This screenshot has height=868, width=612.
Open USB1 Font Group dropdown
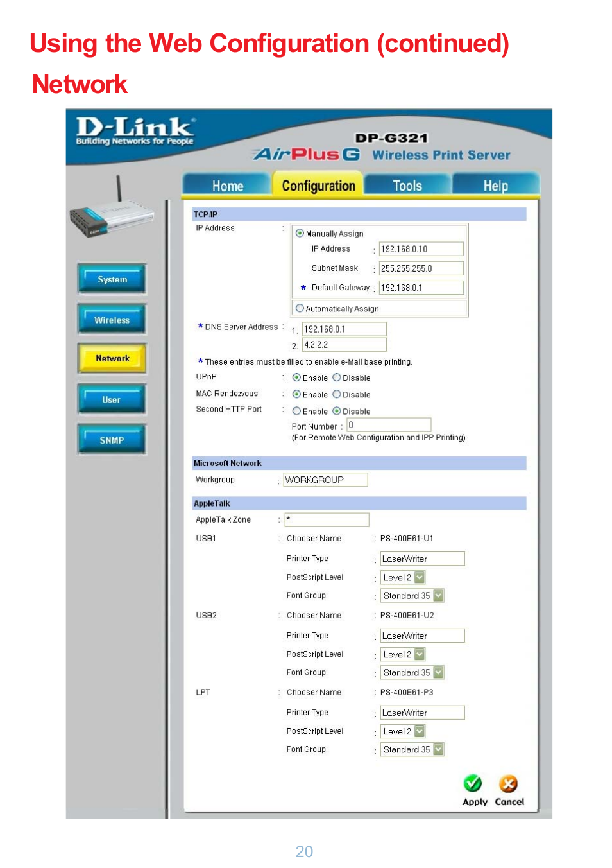pyautogui.click(x=412, y=595)
